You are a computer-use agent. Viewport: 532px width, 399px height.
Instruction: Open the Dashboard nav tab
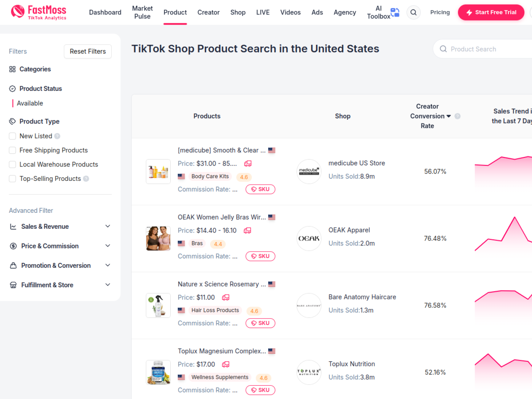pyautogui.click(x=105, y=13)
